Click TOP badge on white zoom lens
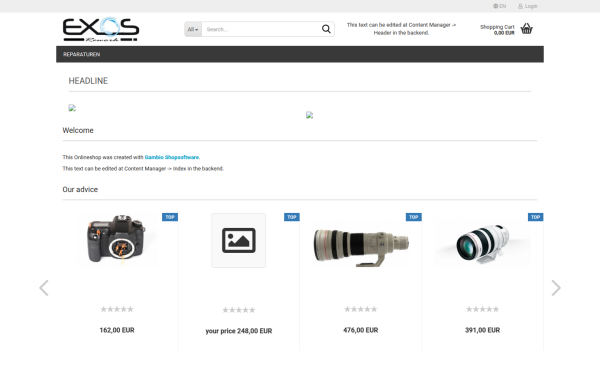Viewport: 600px width, 375px height. [535, 217]
